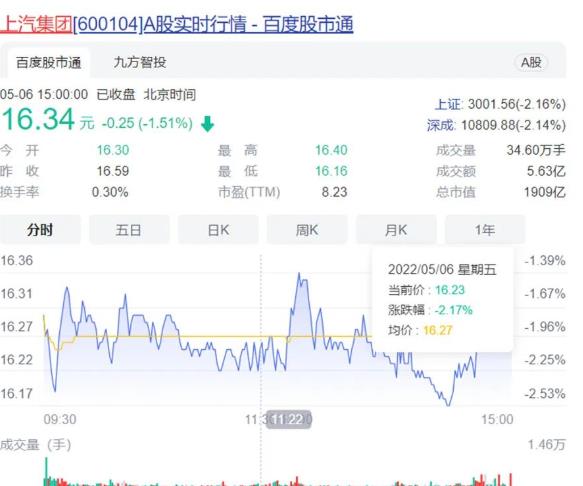This screenshot has width=583, height=486.
Task: Switch to the 九方智投 tab
Action: pos(140,62)
